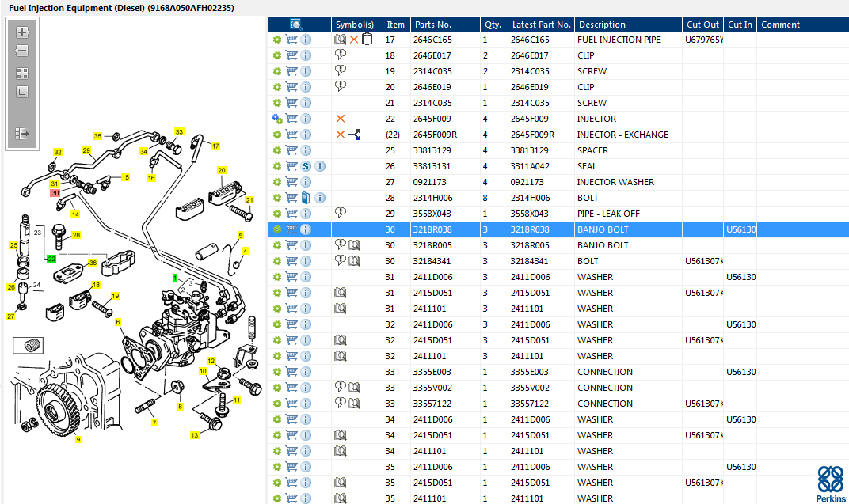Sort by Description column header
The image size is (849, 504).
(628, 25)
